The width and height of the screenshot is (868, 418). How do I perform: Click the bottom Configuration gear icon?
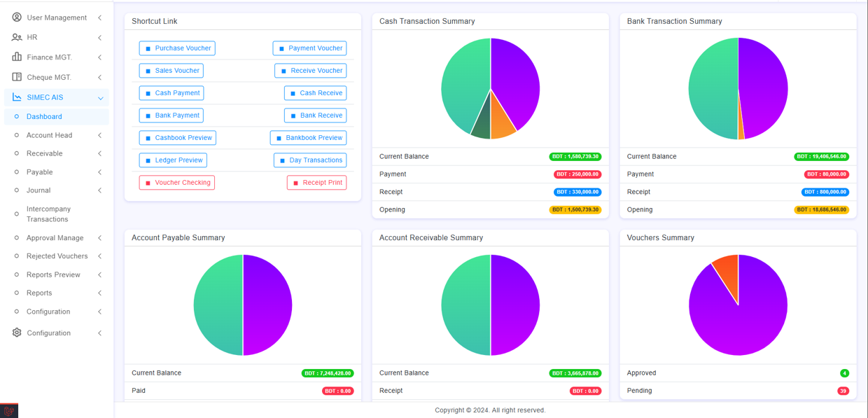(17, 333)
